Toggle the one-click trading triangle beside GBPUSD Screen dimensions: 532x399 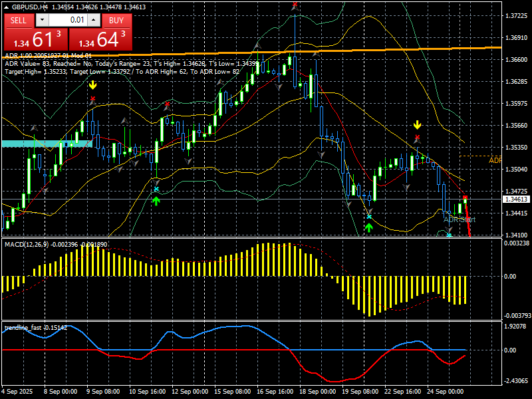(7, 7)
